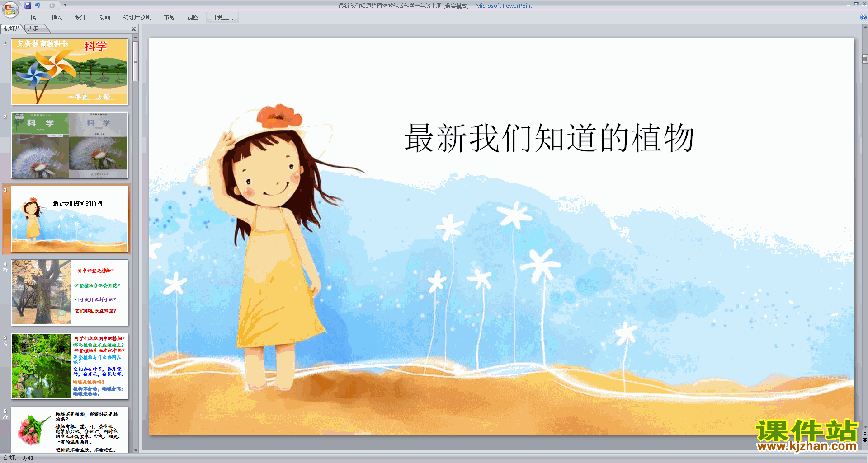868x463 pixels.
Task: Open the undo history dropdown arrow
Action: (44, 5)
